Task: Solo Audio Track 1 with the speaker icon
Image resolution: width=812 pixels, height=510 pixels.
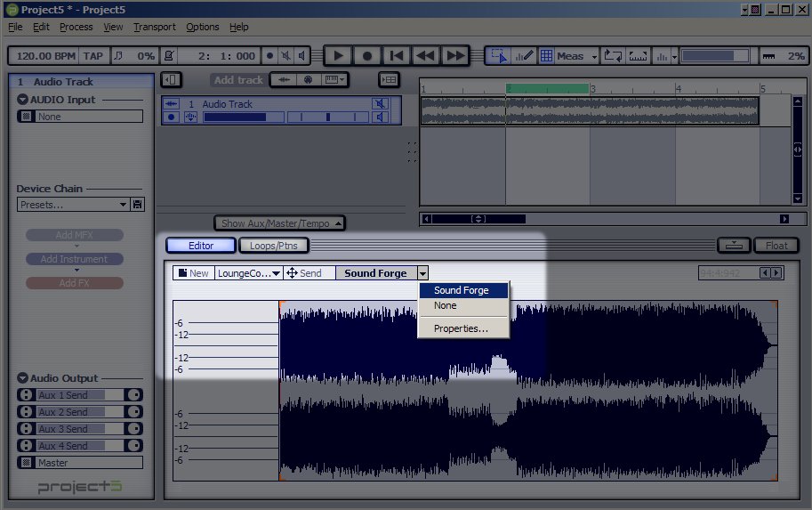Action: click(x=380, y=117)
